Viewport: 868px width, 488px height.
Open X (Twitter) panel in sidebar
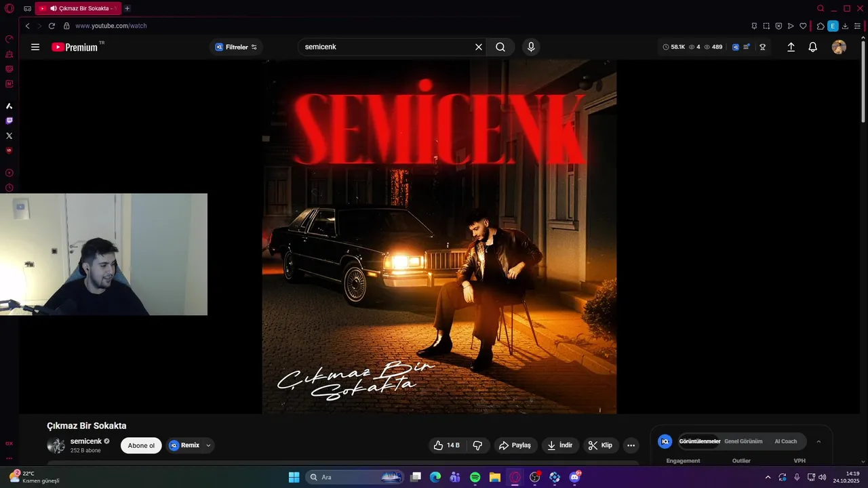click(9, 136)
